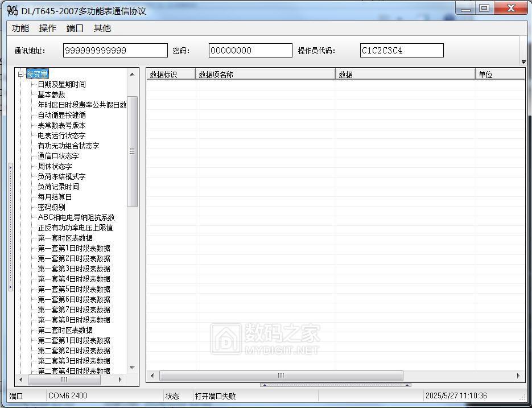Select 基本参数 tree item
Screen dimensions: 532x408
tap(51, 94)
